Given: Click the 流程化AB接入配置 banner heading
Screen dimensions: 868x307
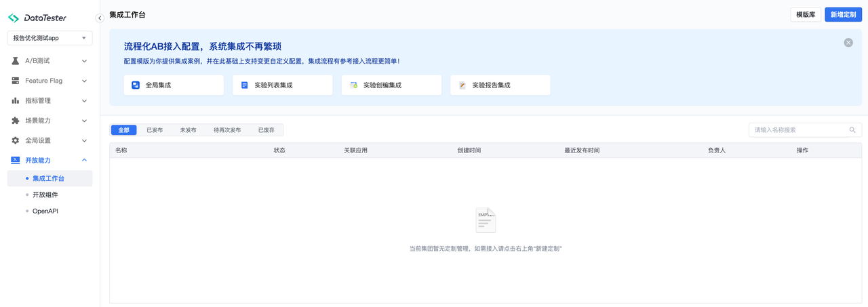Looking at the screenshot, I should 203,47.
